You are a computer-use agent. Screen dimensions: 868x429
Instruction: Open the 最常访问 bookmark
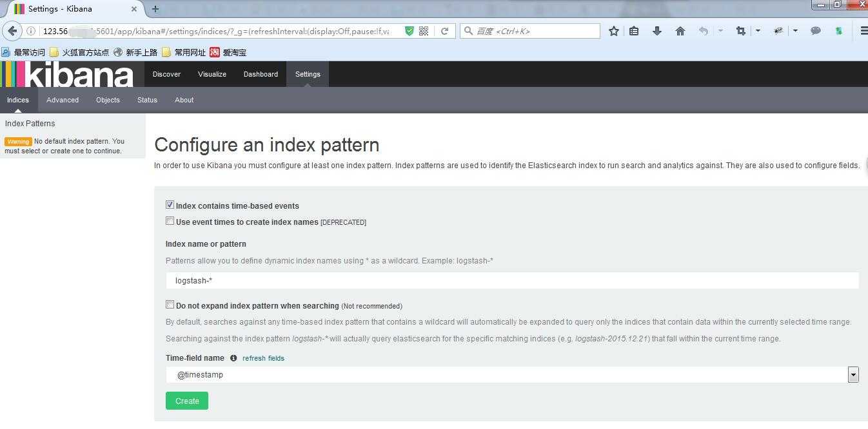[x=24, y=52]
